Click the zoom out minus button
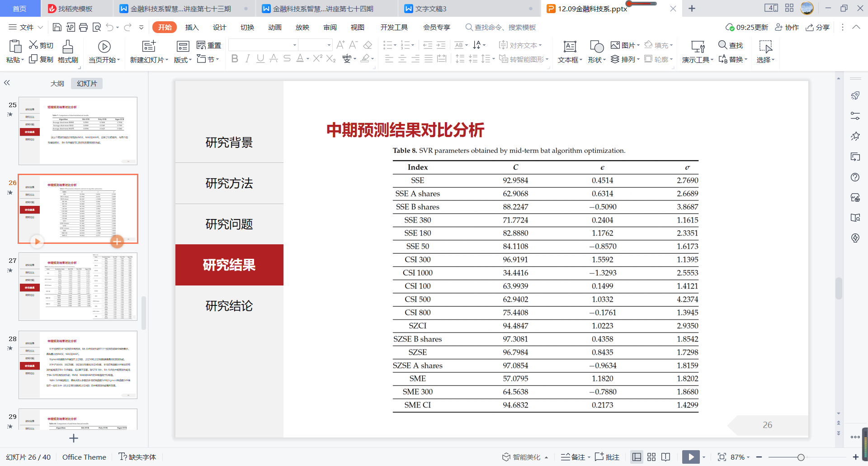Viewport: 868px width, 466px height. tap(759, 457)
